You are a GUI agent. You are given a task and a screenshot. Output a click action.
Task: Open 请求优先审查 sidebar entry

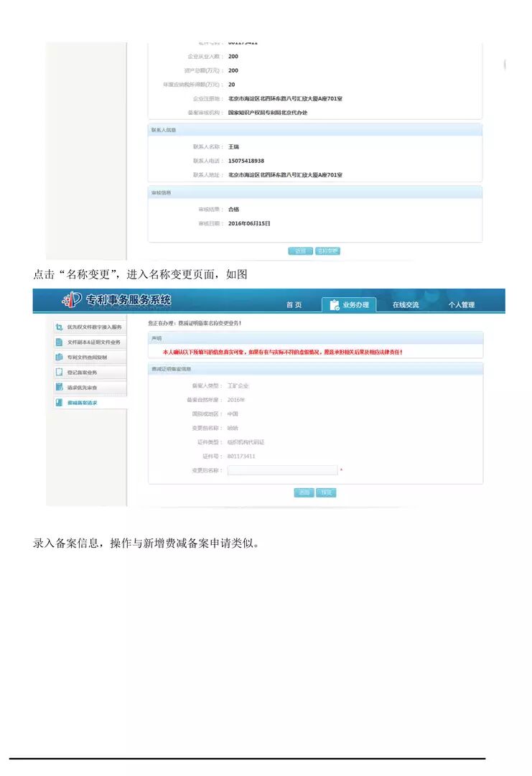tap(90, 387)
